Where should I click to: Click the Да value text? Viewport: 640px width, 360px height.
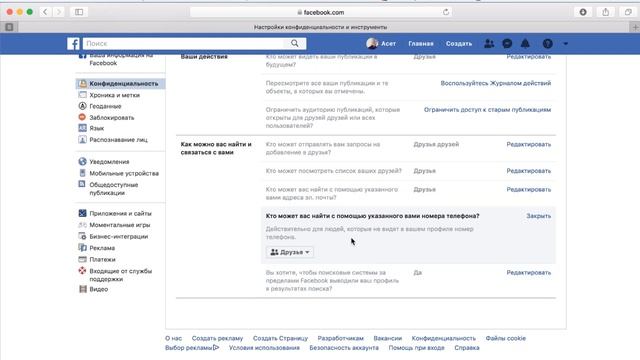click(418, 273)
